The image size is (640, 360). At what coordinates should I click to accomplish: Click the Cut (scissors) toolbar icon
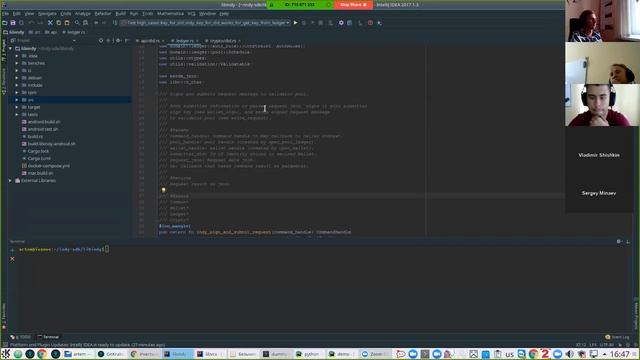tap(50, 23)
